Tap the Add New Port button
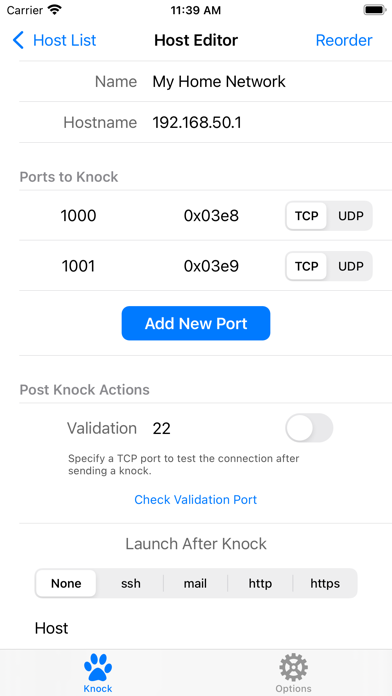 196,324
